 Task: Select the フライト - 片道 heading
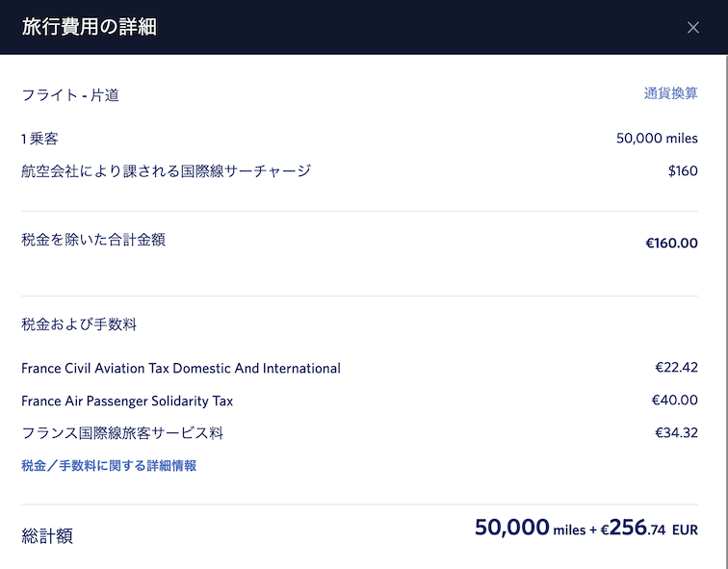point(70,95)
